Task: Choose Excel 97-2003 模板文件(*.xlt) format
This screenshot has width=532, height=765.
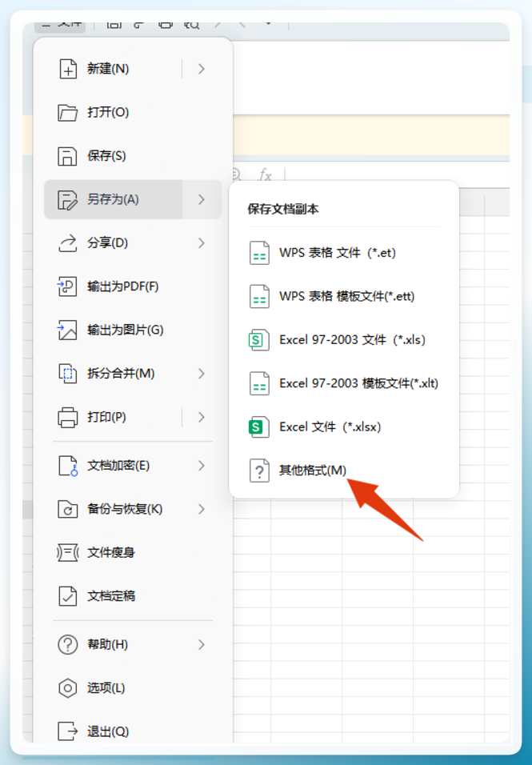Action: tap(344, 383)
